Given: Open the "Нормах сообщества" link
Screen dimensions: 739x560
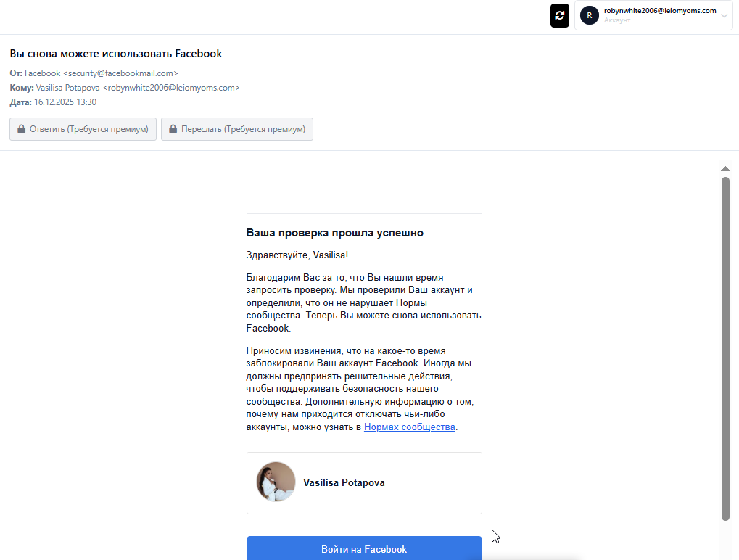Looking at the screenshot, I should 409,427.
